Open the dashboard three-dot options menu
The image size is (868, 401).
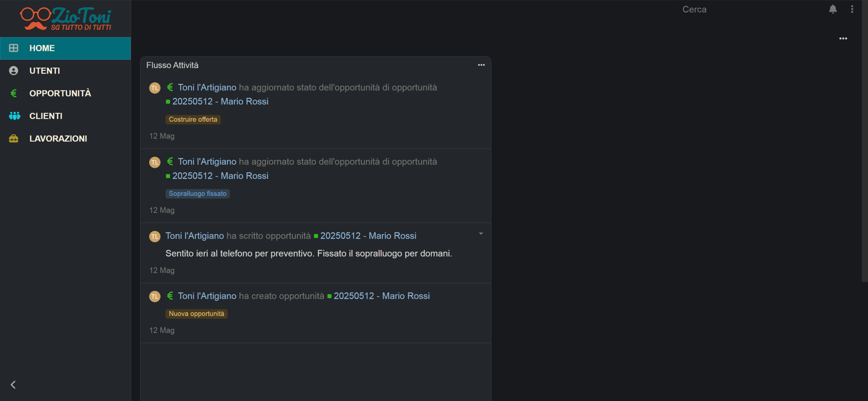pyautogui.click(x=843, y=38)
